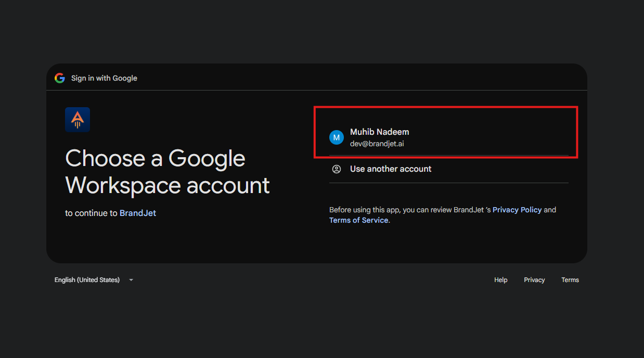Choose Use another account
This screenshot has height=358, width=644.
click(448, 169)
